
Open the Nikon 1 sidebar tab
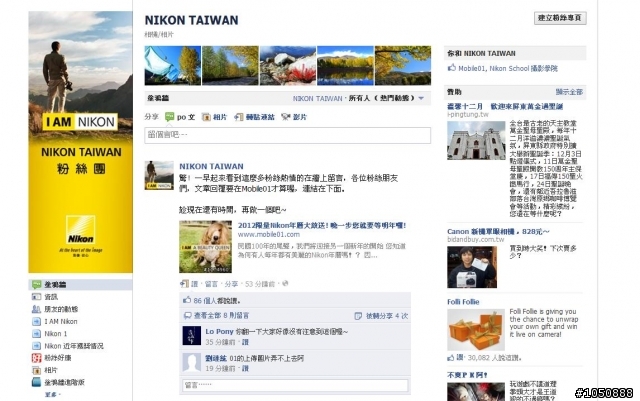point(56,334)
